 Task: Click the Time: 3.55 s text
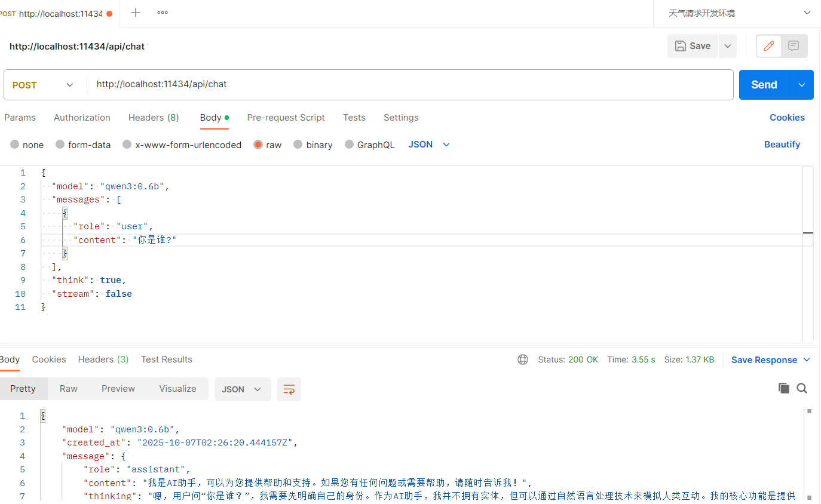[x=631, y=359]
